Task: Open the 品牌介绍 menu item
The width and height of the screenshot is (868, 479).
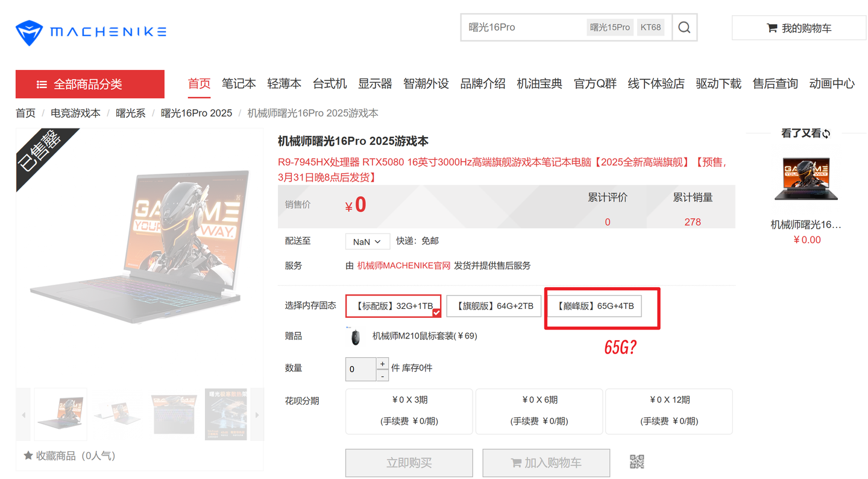Action: click(483, 84)
